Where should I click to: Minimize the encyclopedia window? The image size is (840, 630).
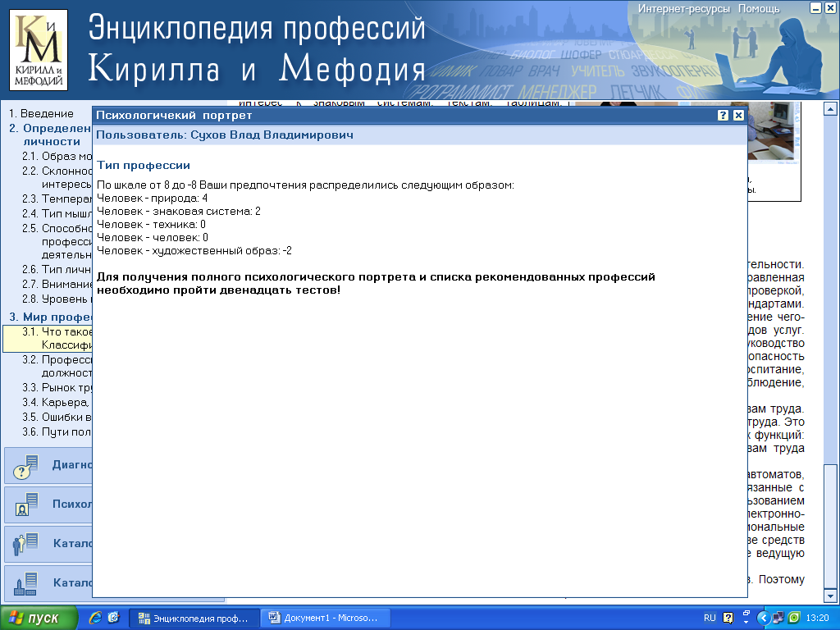(815, 8)
